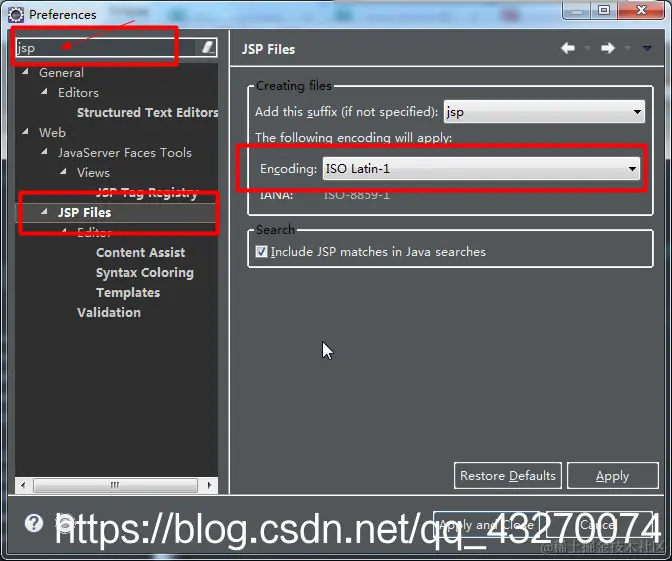Select the Web preferences item
This screenshot has height=561, width=672.
(52, 132)
